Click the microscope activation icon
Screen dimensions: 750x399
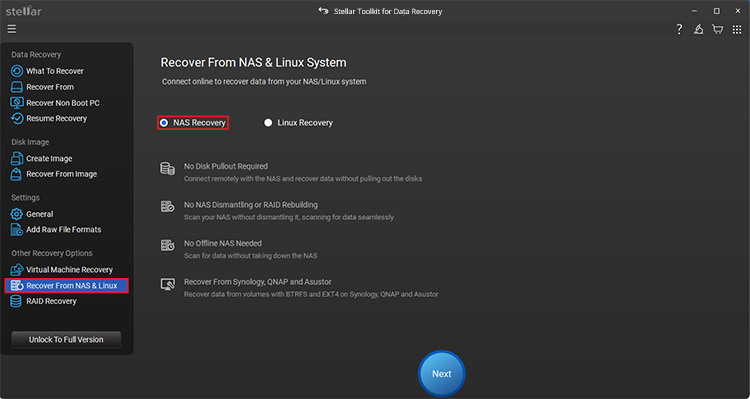coord(698,29)
